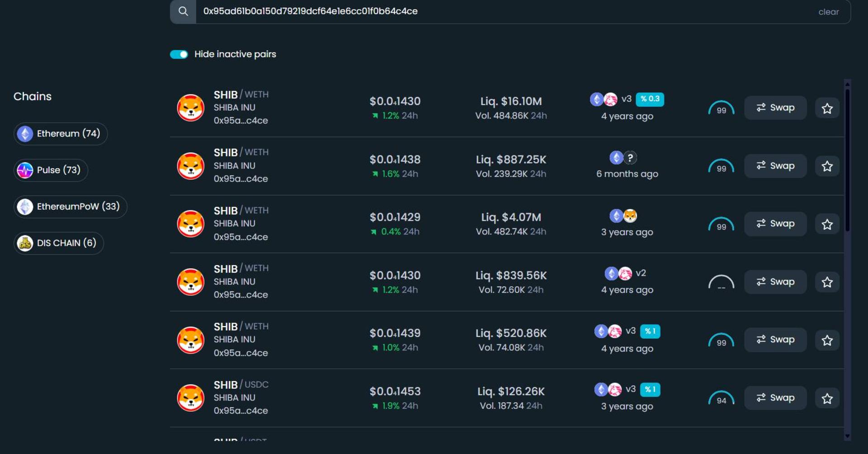This screenshot has height=454, width=868.
Task: Select DIS CHAIN (6) filter
Action: pos(58,243)
